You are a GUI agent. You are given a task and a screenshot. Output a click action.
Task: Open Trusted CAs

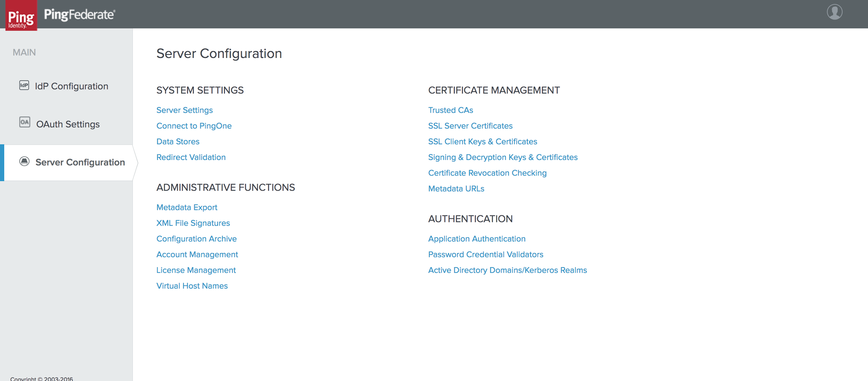[x=450, y=110]
